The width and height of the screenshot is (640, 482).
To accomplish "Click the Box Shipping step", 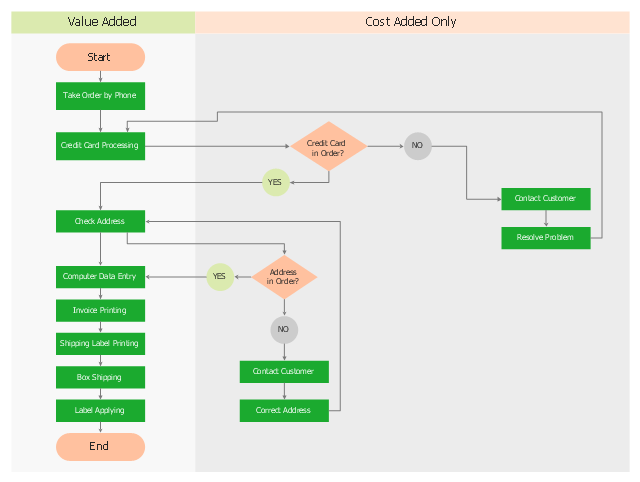I will (100, 377).
